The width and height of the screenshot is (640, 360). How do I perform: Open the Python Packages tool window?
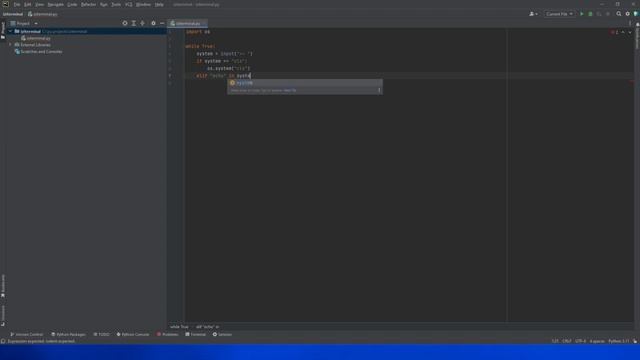pyautogui.click(x=68, y=334)
